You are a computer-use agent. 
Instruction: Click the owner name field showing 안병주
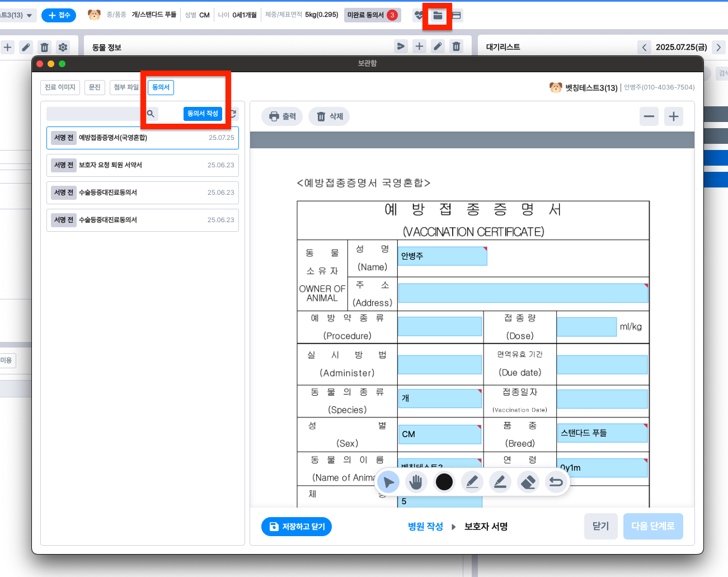[442, 256]
